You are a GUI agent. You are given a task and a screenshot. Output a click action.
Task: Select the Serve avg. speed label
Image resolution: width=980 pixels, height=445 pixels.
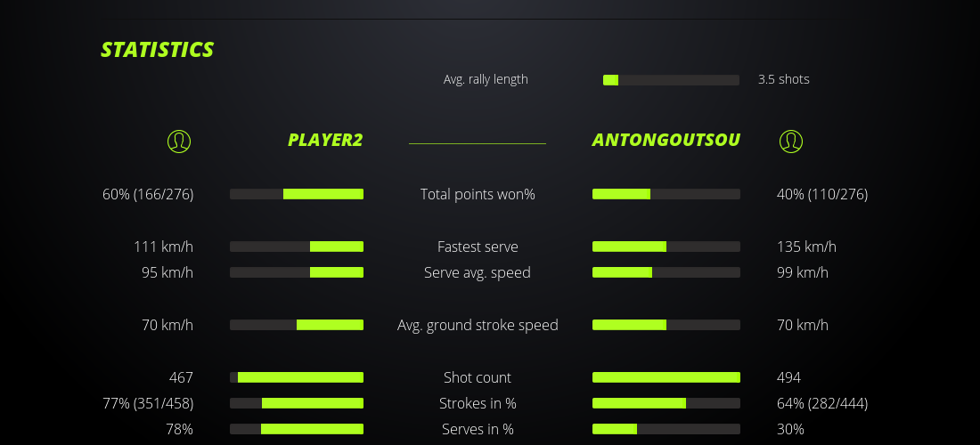tap(478, 272)
